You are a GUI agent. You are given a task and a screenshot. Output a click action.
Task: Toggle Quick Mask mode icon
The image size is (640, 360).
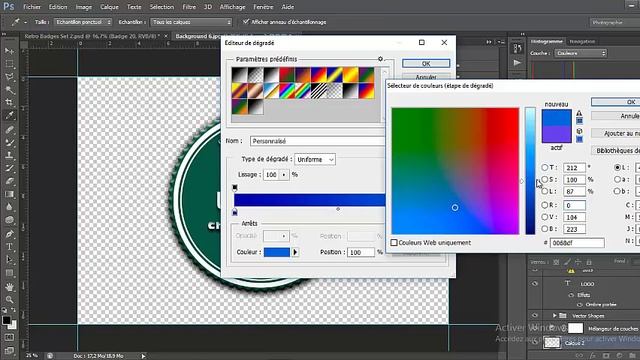coord(9,338)
